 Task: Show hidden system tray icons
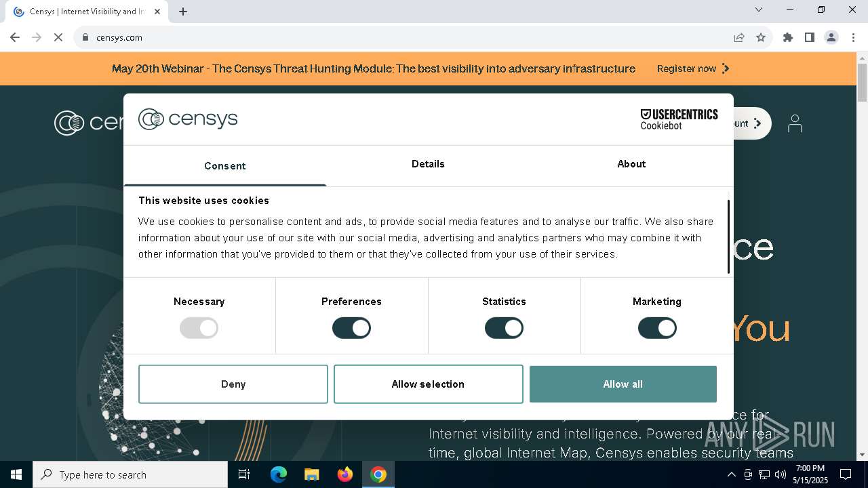click(731, 474)
